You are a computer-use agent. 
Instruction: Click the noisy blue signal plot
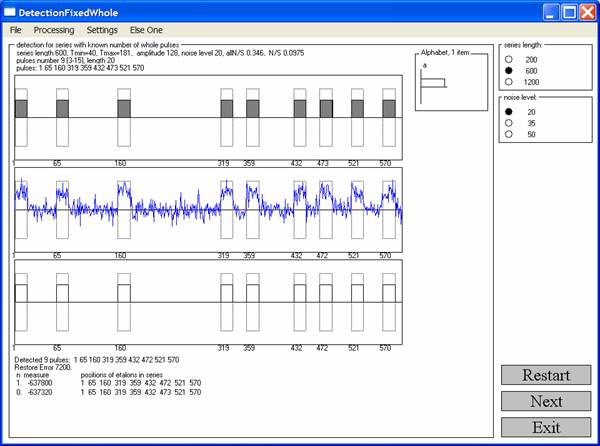pyautogui.click(x=209, y=210)
